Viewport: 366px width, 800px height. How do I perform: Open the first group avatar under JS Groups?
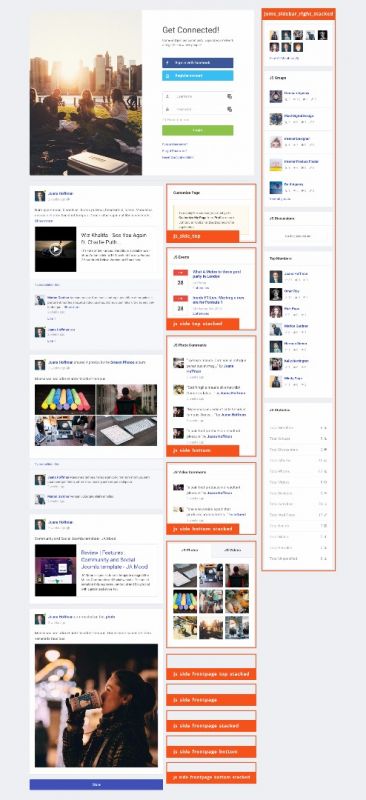[276, 96]
